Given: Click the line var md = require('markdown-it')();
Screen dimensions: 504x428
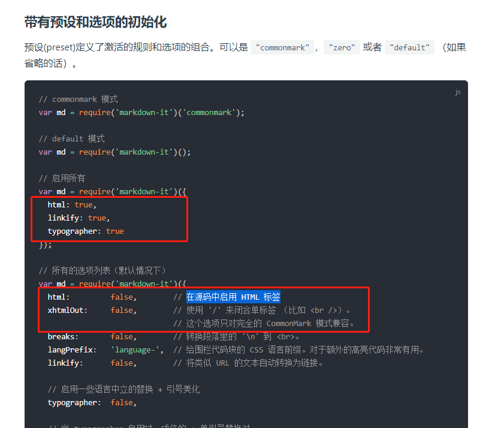Looking at the screenshot, I should click(114, 152).
